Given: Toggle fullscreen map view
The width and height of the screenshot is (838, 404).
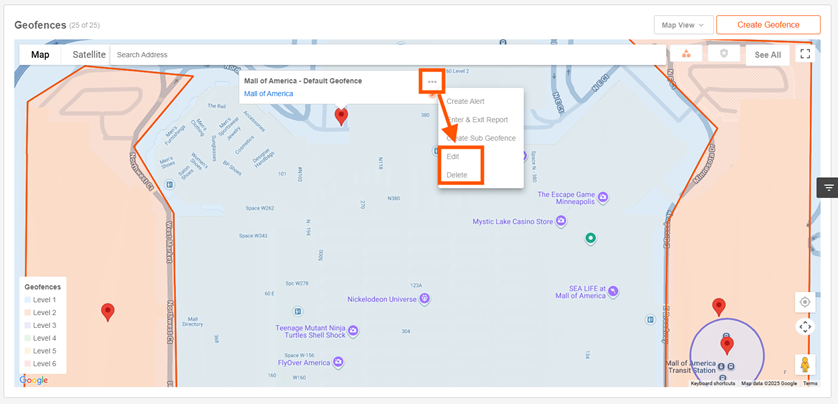Looking at the screenshot, I should tap(805, 54).
